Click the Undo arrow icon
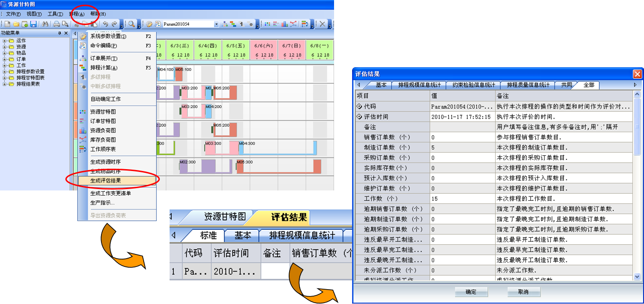The image size is (644, 304). (105, 24)
